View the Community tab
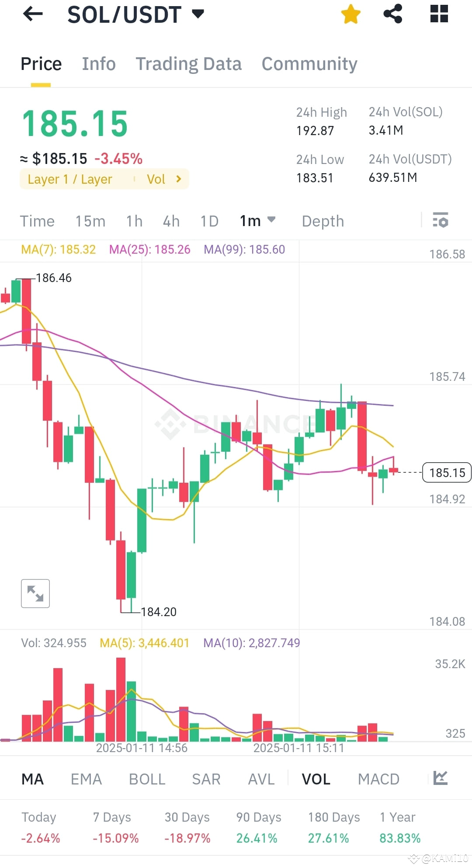This screenshot has height=868, width=472. point(309,64)
